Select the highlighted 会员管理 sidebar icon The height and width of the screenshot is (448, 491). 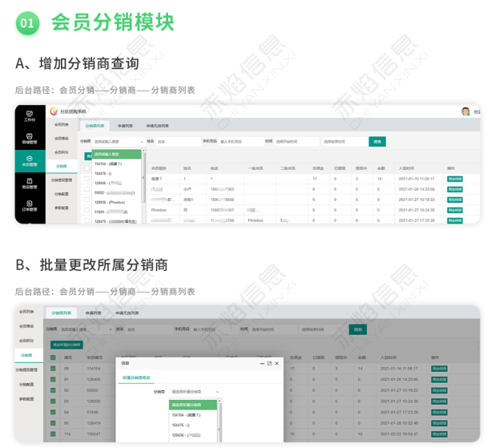point(29,160)
